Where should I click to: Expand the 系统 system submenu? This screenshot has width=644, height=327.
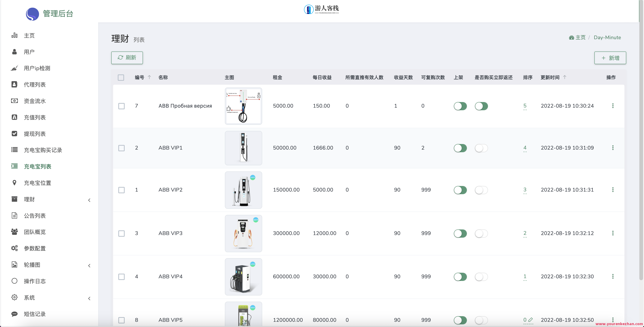89,298
